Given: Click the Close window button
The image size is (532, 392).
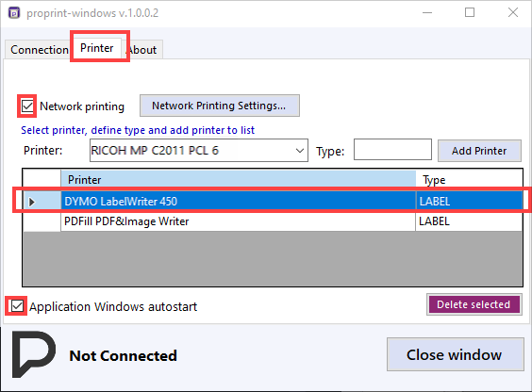Looking at the screenshot, I should click(455, 354).
